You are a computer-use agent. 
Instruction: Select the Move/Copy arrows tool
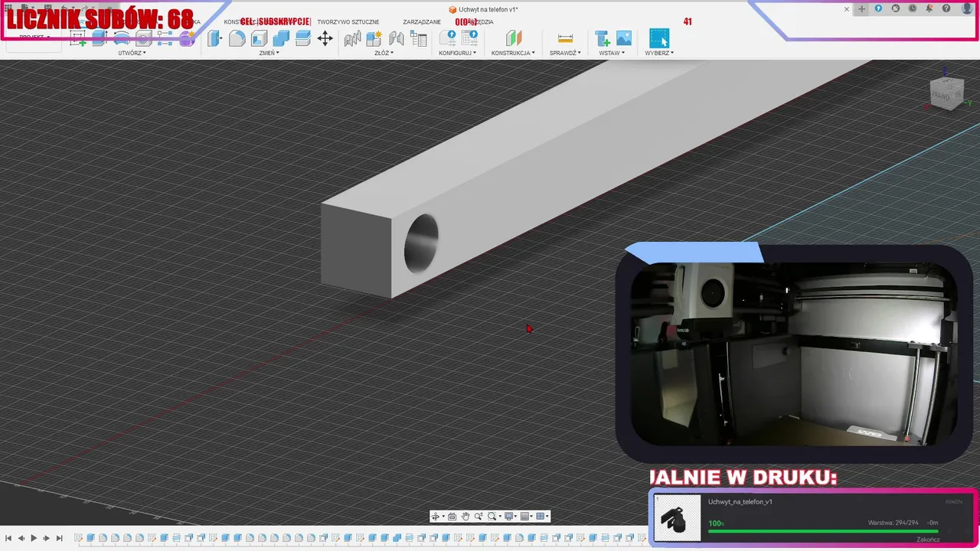click(325, 38)
